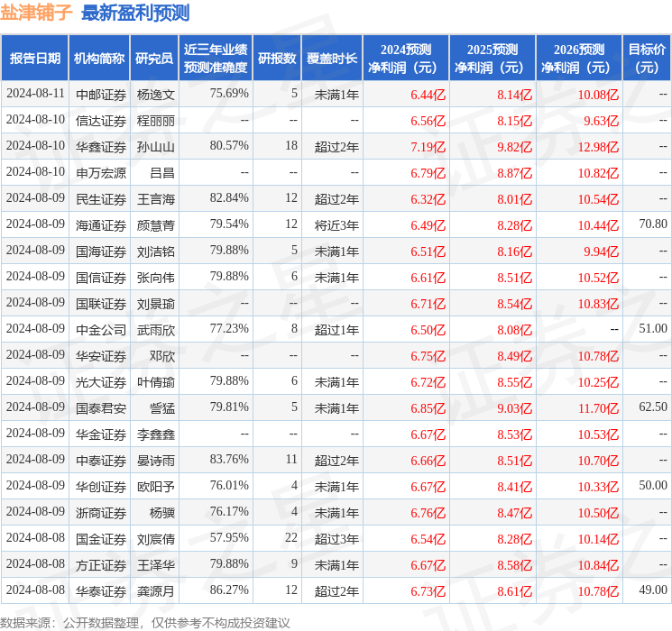This screenshot has height=631, width=672.
Task: Click target price 62.50
Action: click(x=653, y=407)
